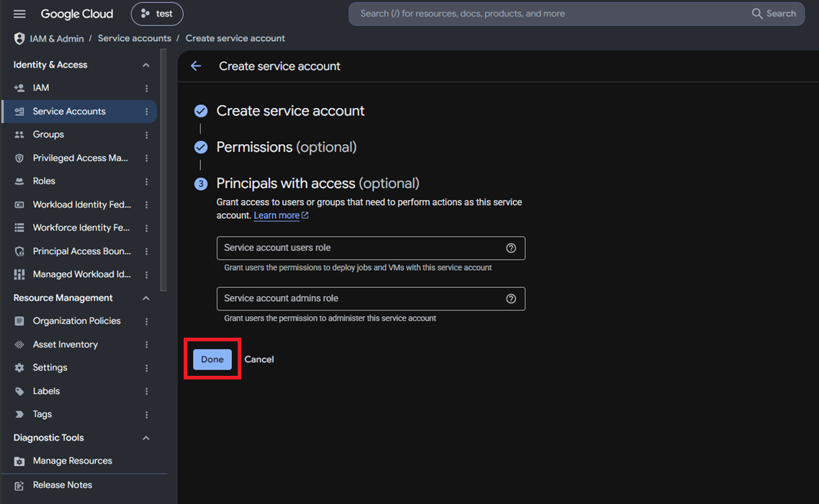The height and width of the screenshot is (504, 819).
Task: Open more options for Settings row
Action: point(146,368)
